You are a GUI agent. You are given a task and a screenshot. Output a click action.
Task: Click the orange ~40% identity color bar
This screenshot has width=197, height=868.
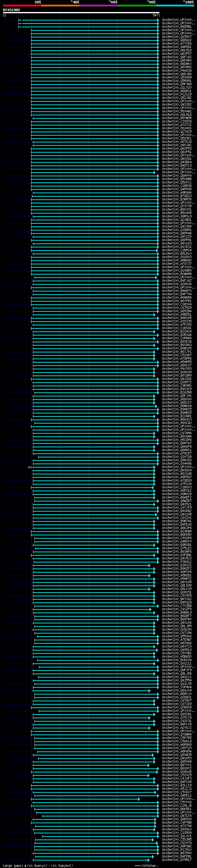pyautogui.click(x=60, y=6)
